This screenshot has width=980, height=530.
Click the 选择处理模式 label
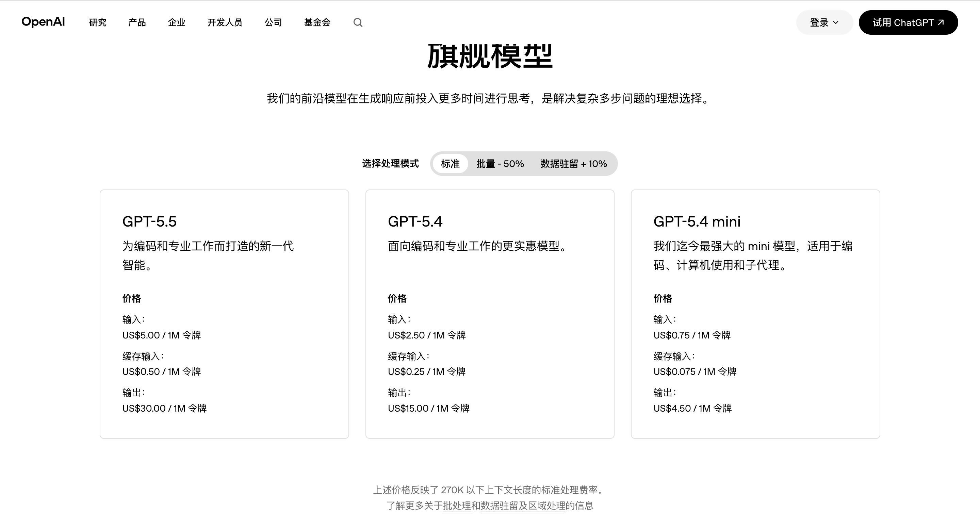pos(390,164)
